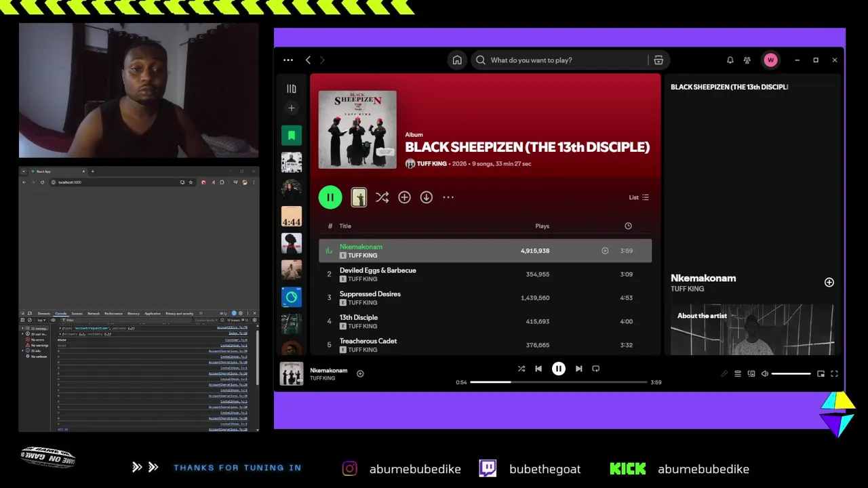Open List view options dropdown
The width and height of the screenshot is (868, 488).
639,197
